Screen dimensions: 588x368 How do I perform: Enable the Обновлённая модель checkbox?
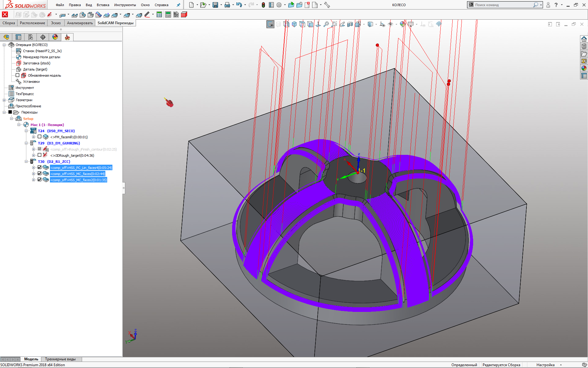[17, 75]
